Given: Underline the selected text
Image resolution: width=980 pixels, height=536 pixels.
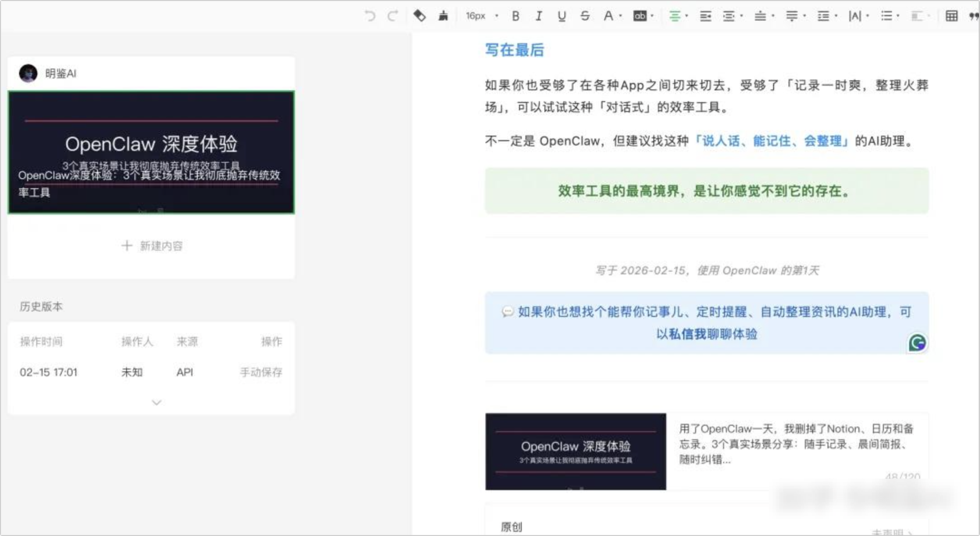Looking at the screenshot, I should click(562, 16).
